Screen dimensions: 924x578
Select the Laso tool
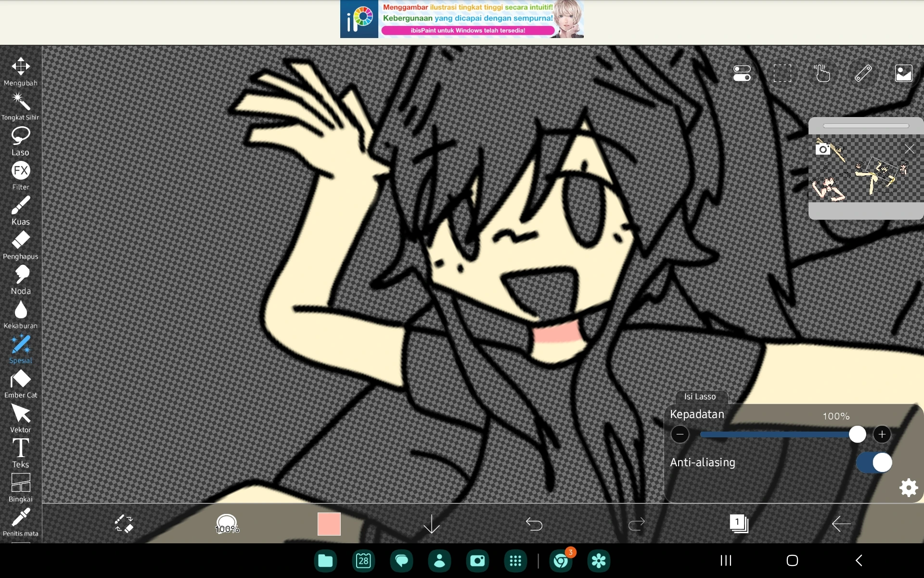click(20, 138)
